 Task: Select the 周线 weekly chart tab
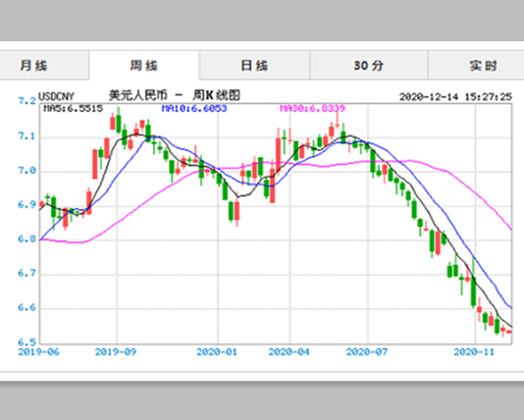pos(144,66)
